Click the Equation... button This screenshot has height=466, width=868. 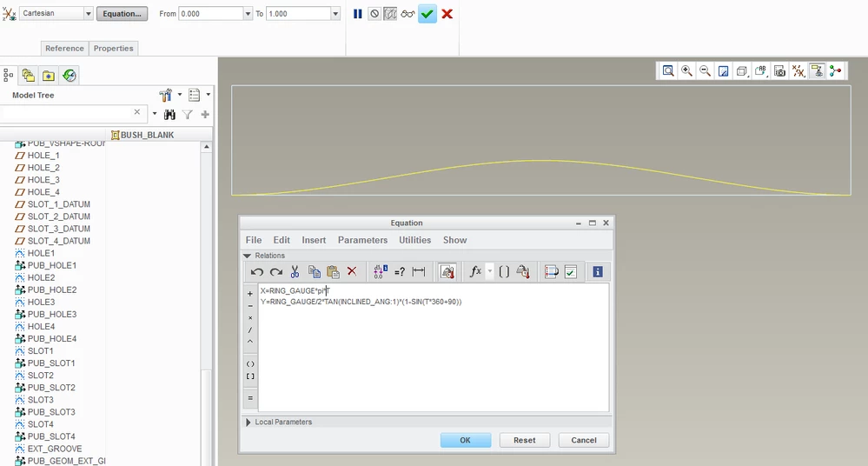click(x=122, y=14)
